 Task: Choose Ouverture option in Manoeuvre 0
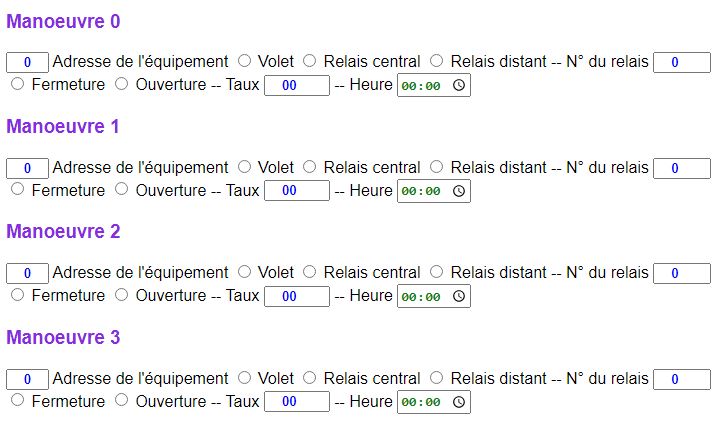[x=122, y=84]
